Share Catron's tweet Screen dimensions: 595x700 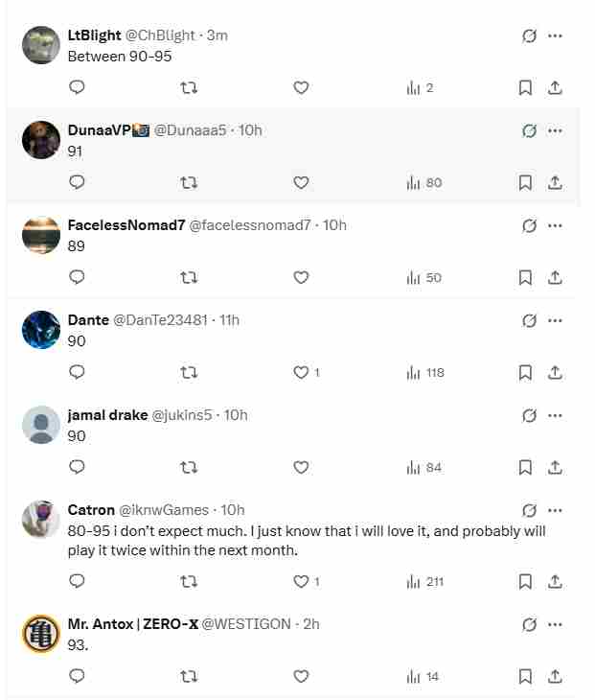555,581
